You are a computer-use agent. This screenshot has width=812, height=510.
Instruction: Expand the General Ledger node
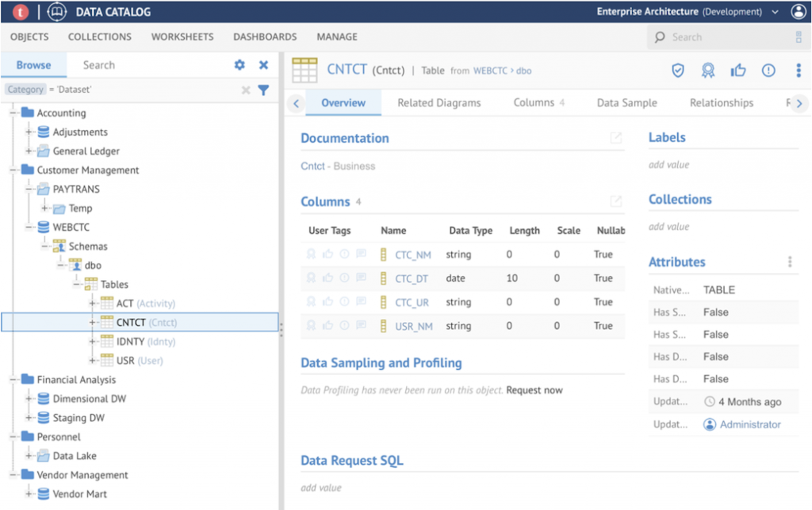tap(29, 151)
